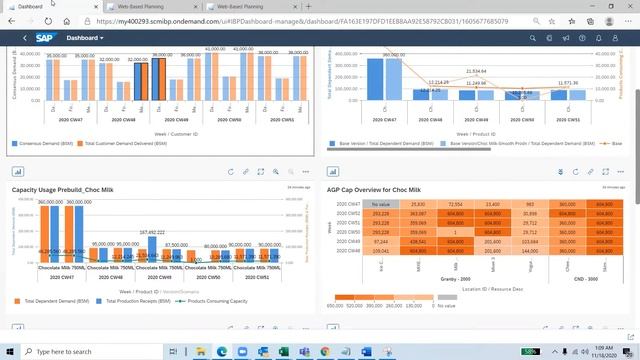Click the taskbar clock showing 1:09 AM
Image resolution: width=640 pixels, height=360 pixels.
604,351
